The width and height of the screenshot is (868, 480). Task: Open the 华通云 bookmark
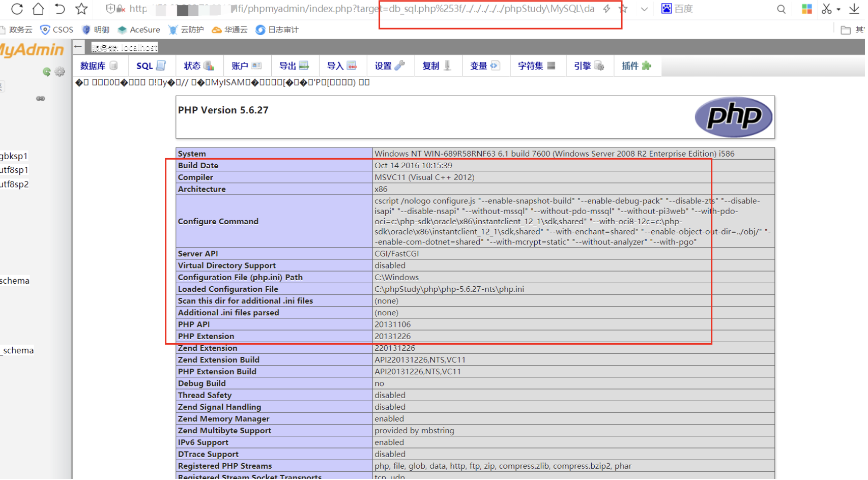229,30
